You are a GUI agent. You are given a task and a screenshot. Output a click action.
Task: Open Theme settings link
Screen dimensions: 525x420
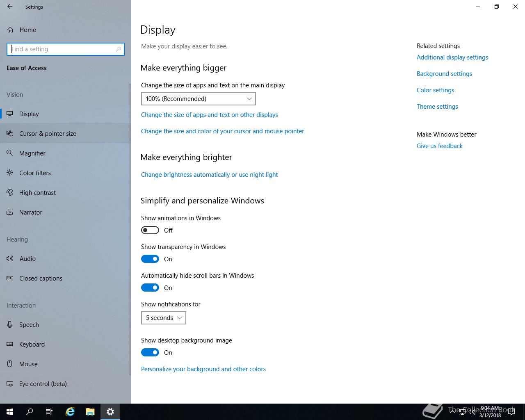(437, 107)
